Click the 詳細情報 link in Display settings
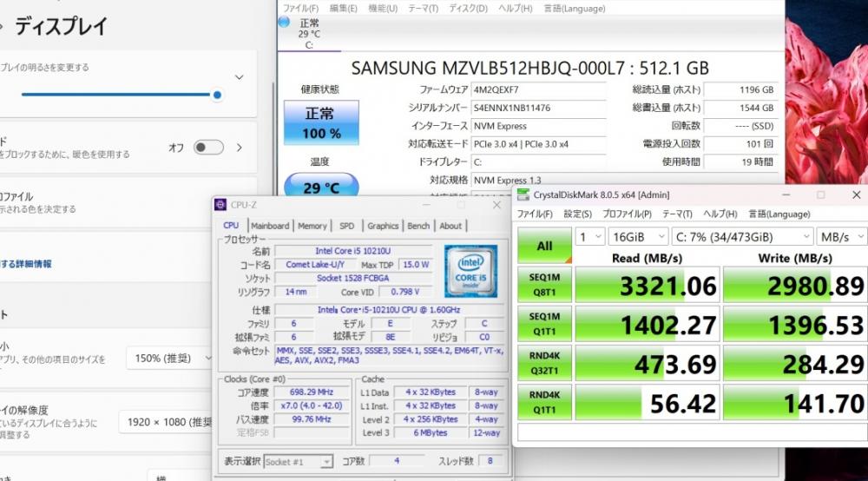This screenshot has width=868, height=481. pos(26,264)
